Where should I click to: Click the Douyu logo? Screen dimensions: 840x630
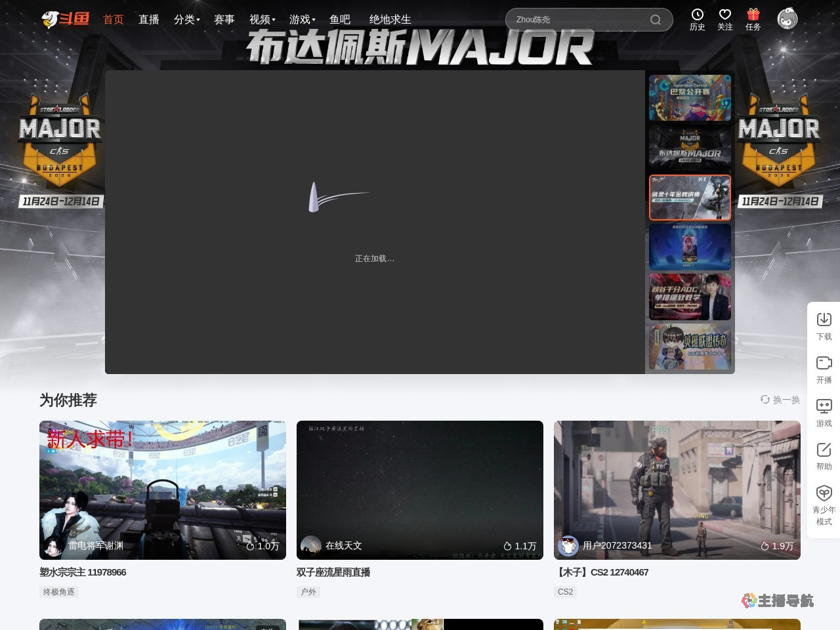tap(65, 19)
